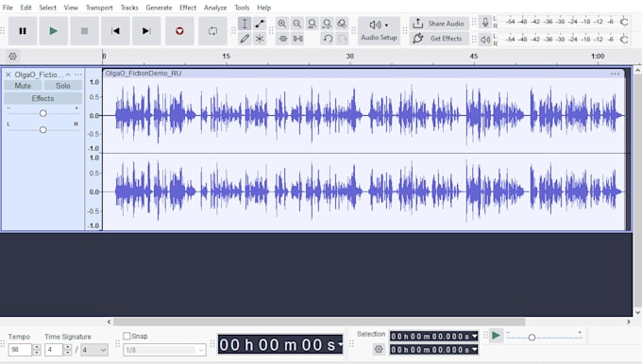Open the Select menu
This screenshot has height=364, width=642.
coord(47,8)
